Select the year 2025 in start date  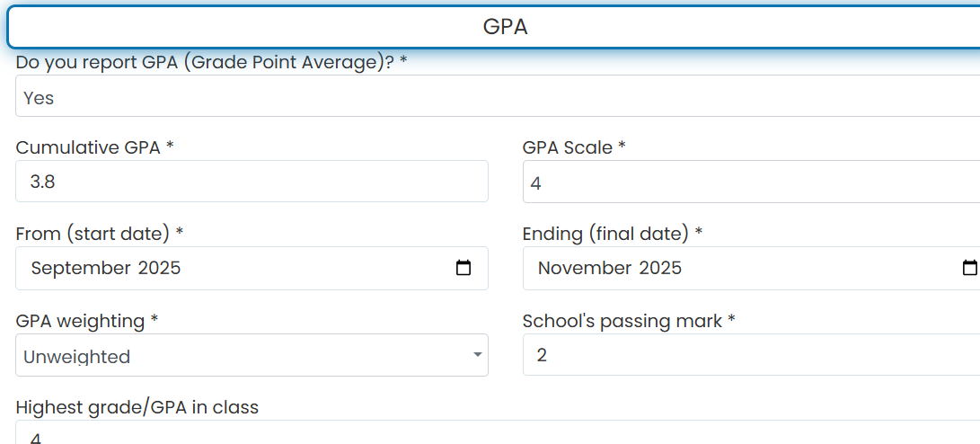click(159, 268)
